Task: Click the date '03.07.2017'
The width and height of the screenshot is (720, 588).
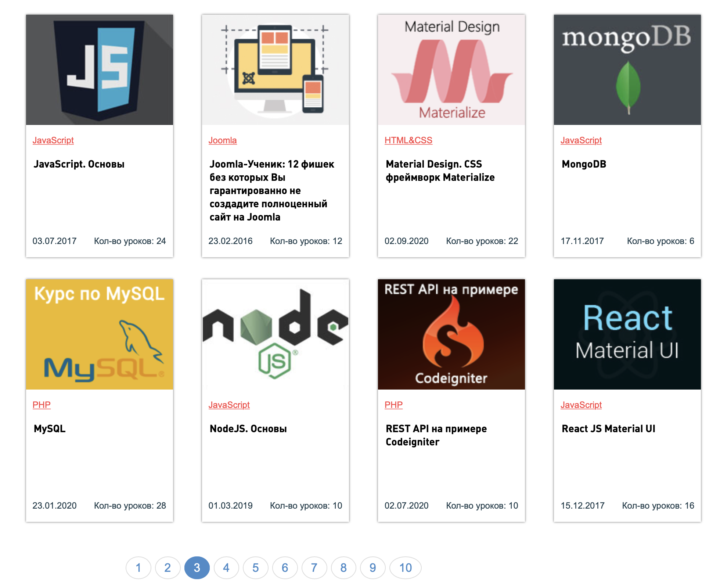Action: coord(54,241)
